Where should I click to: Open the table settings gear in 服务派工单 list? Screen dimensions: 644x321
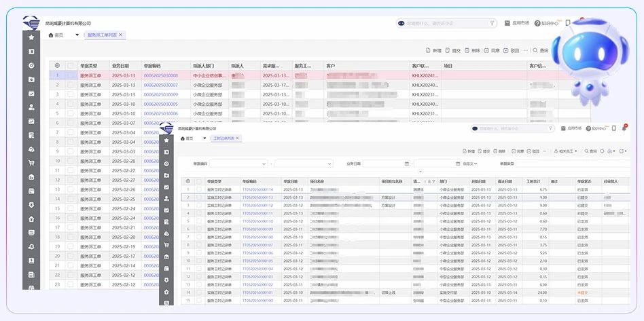57,66
